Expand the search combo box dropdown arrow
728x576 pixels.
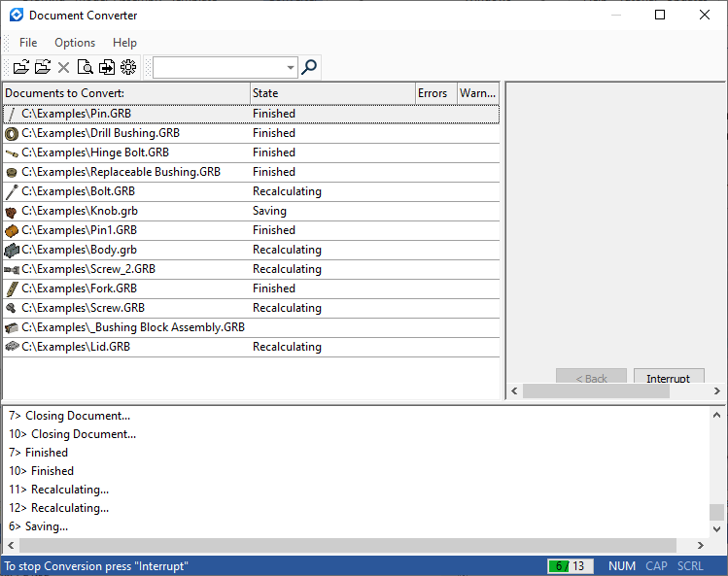(291, 68)
